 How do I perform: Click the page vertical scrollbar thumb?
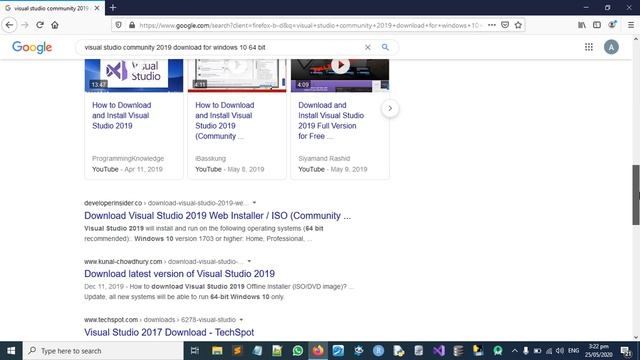coord(636,195)
